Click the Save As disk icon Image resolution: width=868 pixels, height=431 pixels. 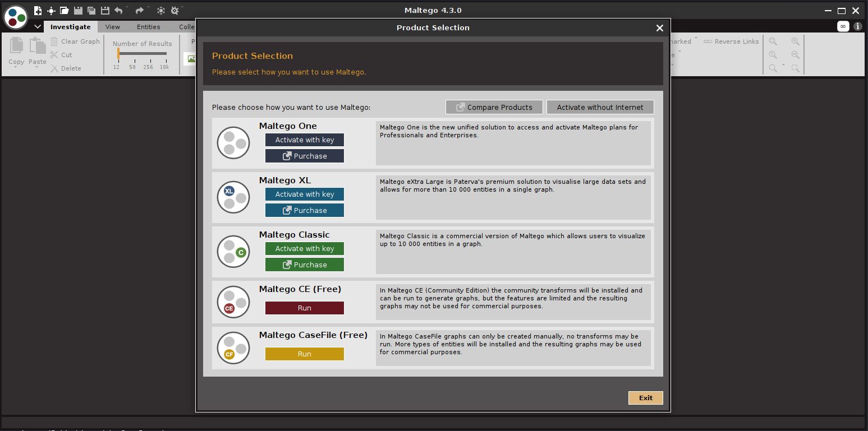[x=105, y=10]
